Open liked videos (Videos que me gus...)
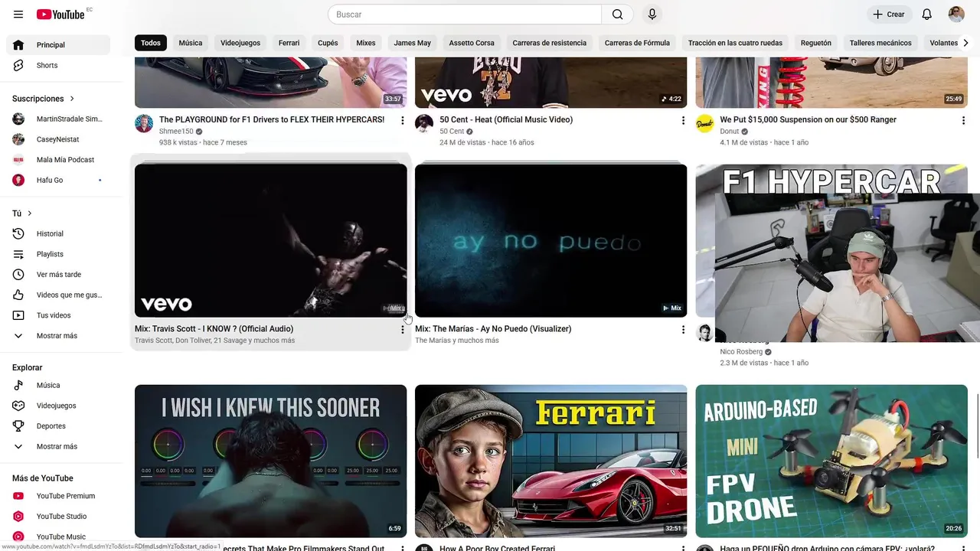The image size is (980, 551). point(58,295)
